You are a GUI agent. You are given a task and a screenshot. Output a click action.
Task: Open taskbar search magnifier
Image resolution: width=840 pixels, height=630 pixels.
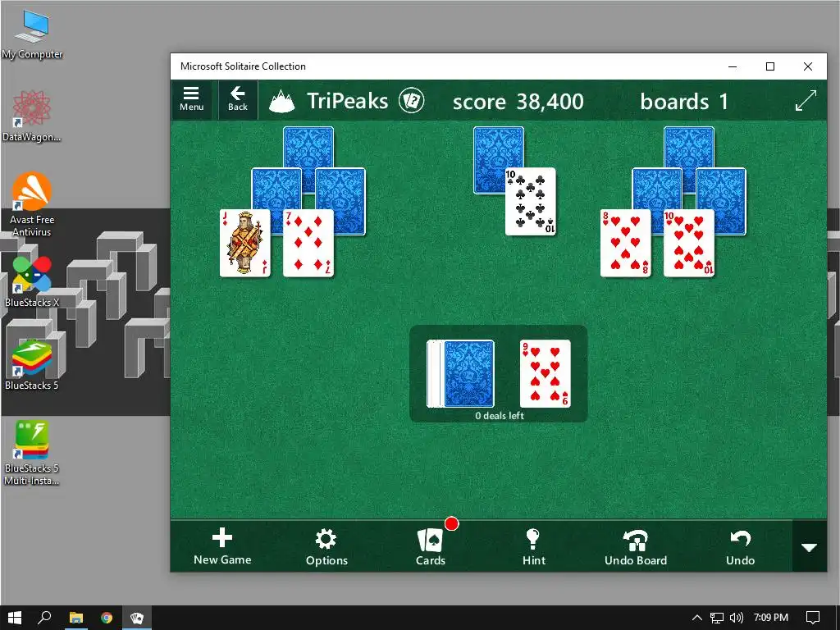point(44,618)
